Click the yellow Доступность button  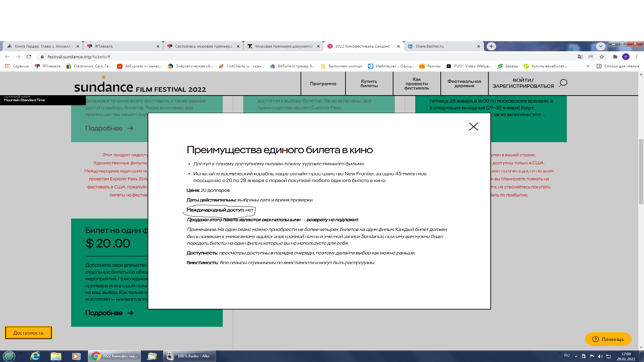pos(29,333)
